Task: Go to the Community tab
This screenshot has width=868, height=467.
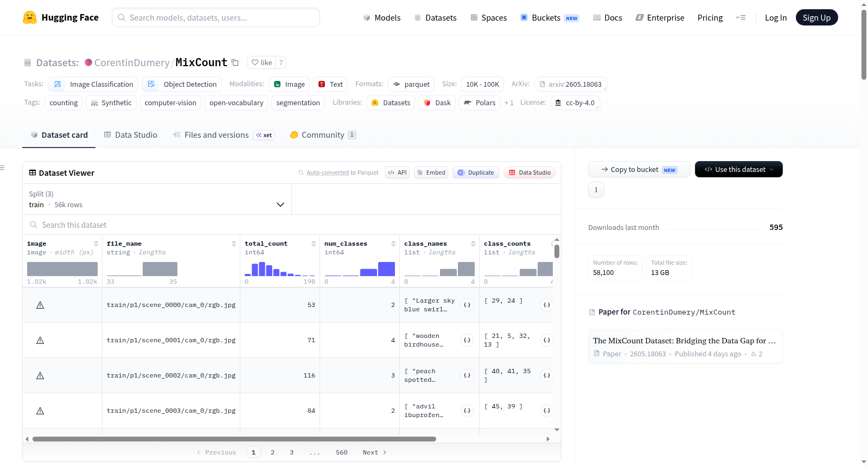Action: [323, 135]
